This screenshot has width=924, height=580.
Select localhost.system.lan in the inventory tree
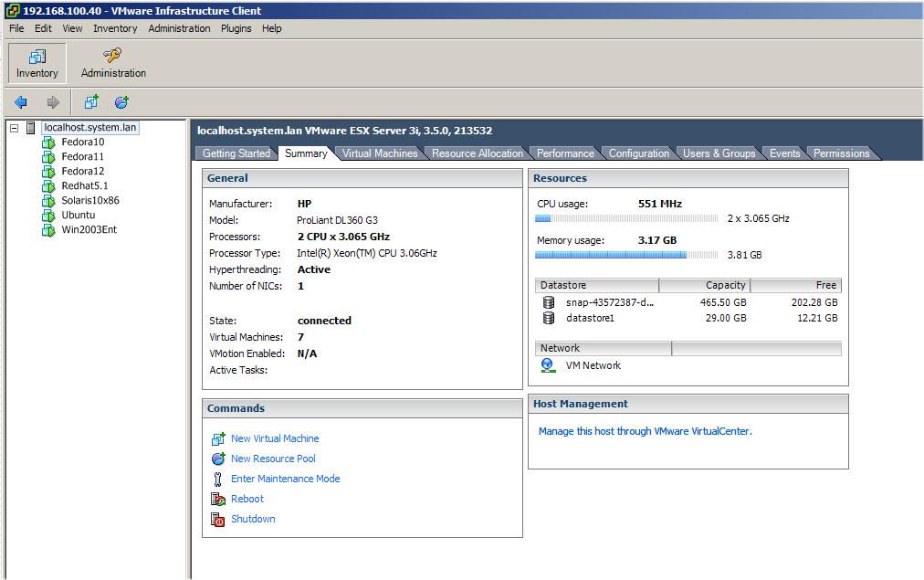pyautogui.click(x=90, y=127)
